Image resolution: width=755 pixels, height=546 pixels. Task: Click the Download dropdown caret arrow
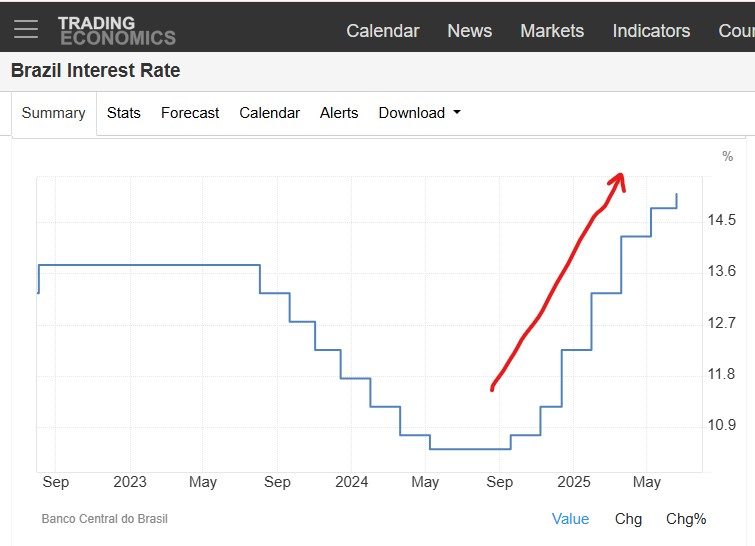pos(457,113)
